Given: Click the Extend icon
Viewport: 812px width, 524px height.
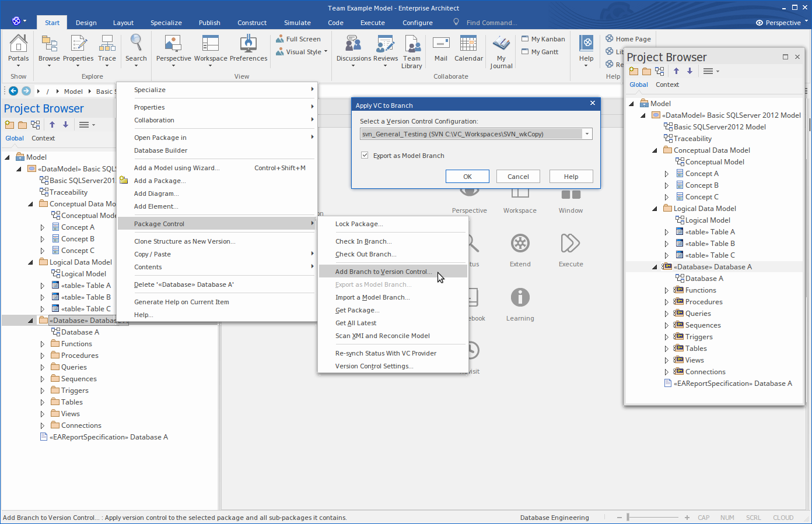Looking at the screenshot, I should [x=520, y=244].
